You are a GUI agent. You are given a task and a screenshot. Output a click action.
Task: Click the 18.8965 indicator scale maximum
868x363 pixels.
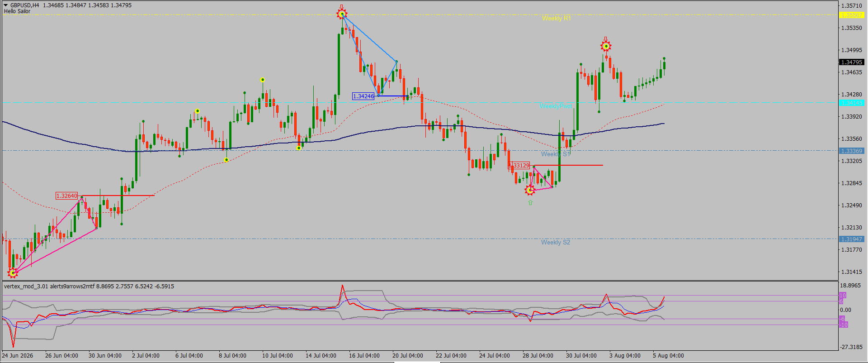click(850, 285)
